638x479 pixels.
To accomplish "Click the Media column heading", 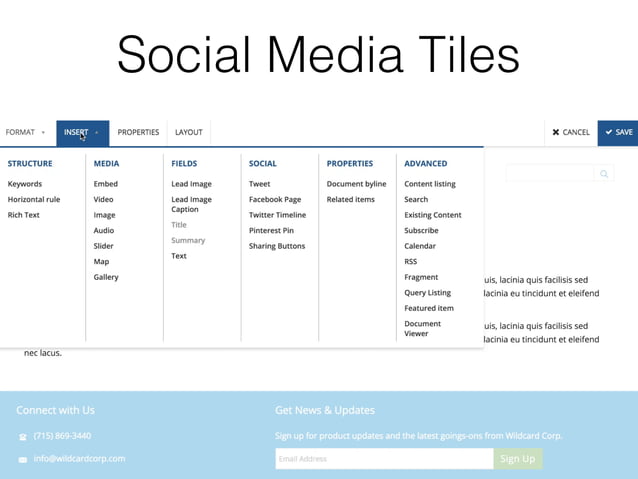I will pos(106,164).
